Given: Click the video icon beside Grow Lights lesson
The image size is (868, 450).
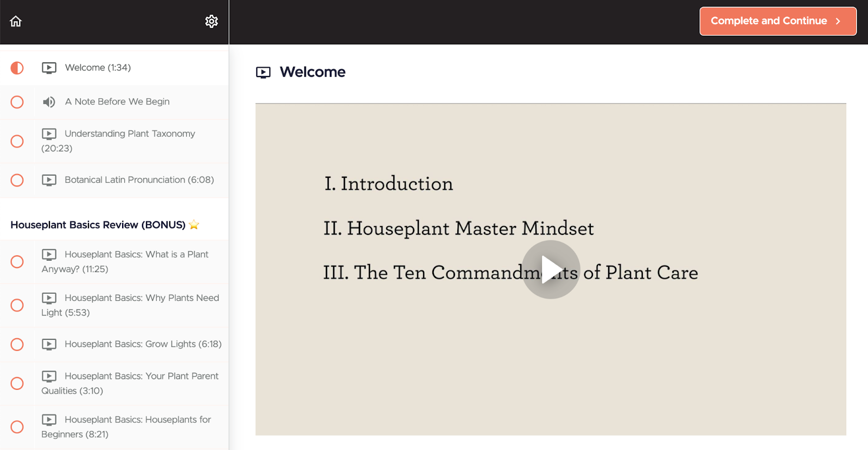Looking at the screenshot, I should click(49, 344).
